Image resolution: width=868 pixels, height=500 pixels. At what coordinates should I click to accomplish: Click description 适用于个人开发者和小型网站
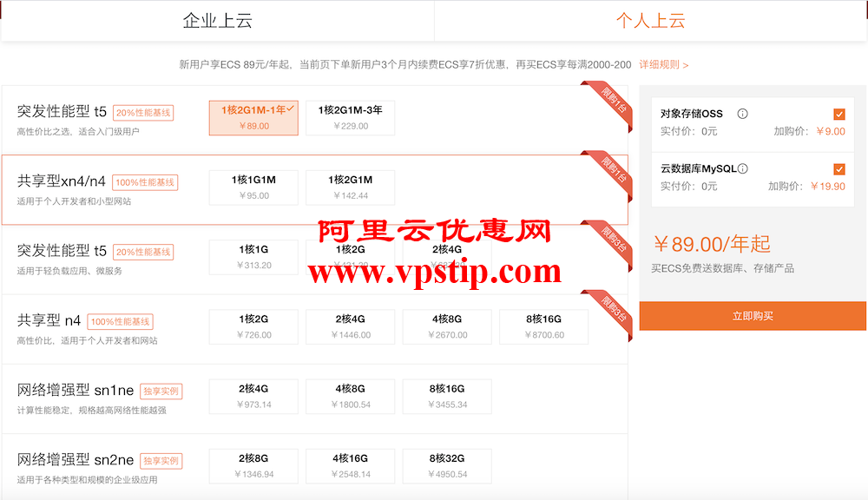(x=74, y=201)
